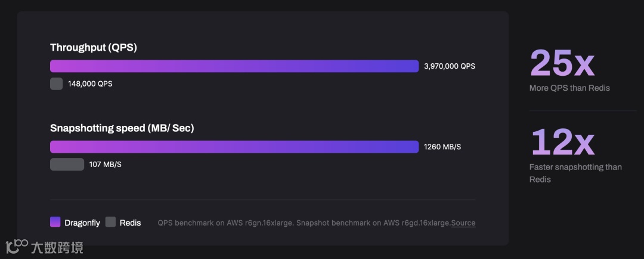Viewport: 644px width, 259px height.
Task: Click the Dragonfly throughput bar
Action: pyautogui.click(x=234, y=66)
